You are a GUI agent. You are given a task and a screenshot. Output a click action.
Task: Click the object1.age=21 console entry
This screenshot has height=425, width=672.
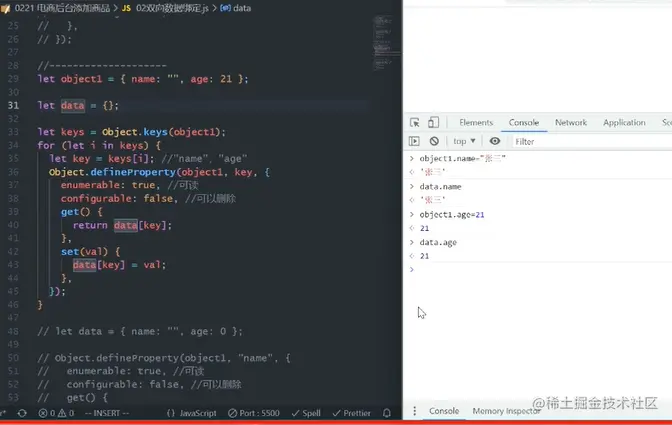coord(452,214)
